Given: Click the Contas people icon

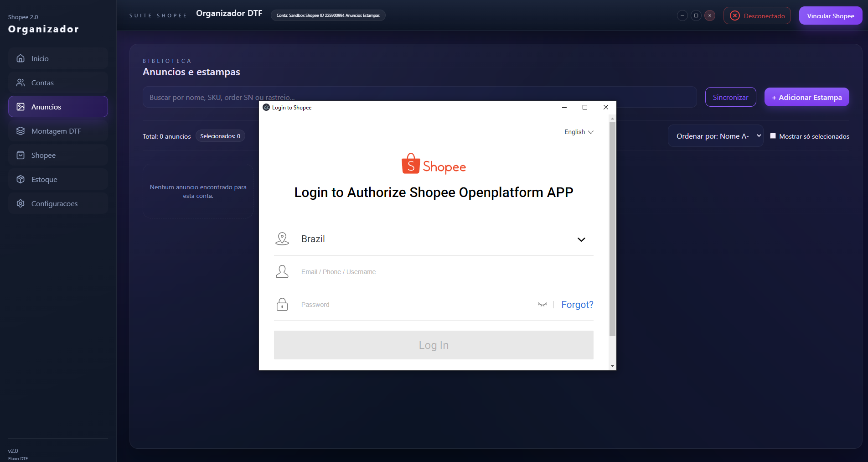Looking at the screenshot, I should pos(21,83).
